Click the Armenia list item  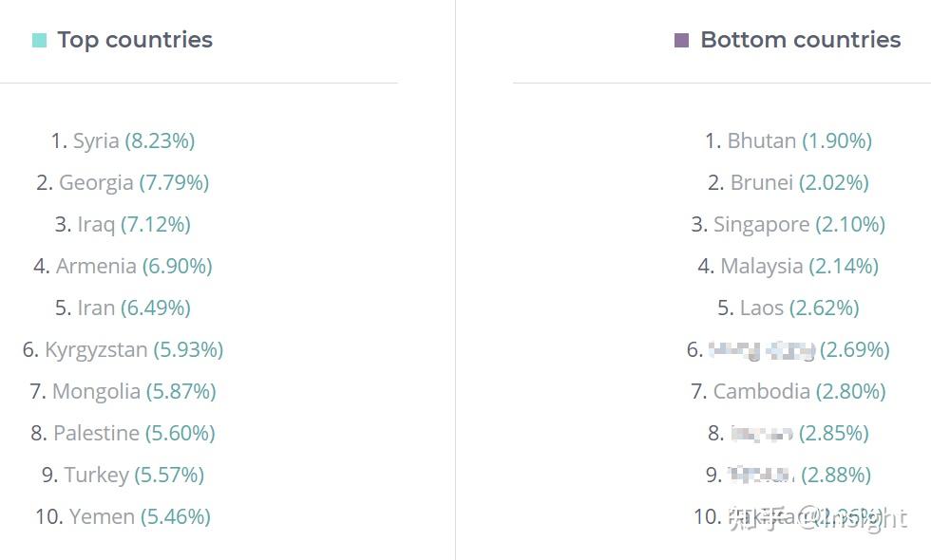96,266
